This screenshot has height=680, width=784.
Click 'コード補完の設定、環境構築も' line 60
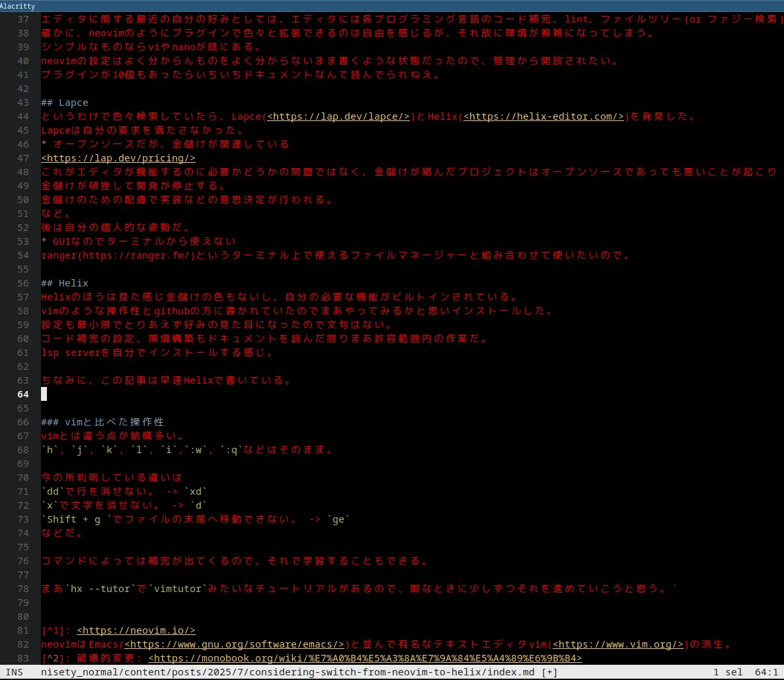click(265, 339)
